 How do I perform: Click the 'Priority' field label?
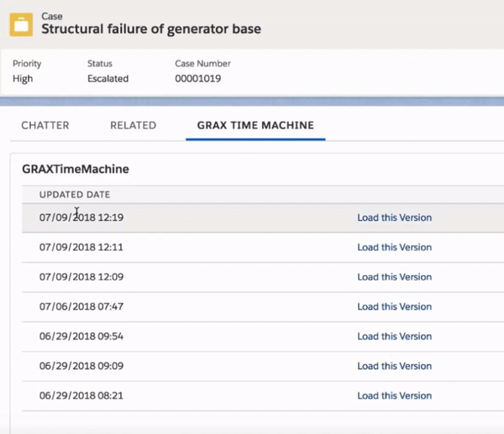click(x=27, y=64)
